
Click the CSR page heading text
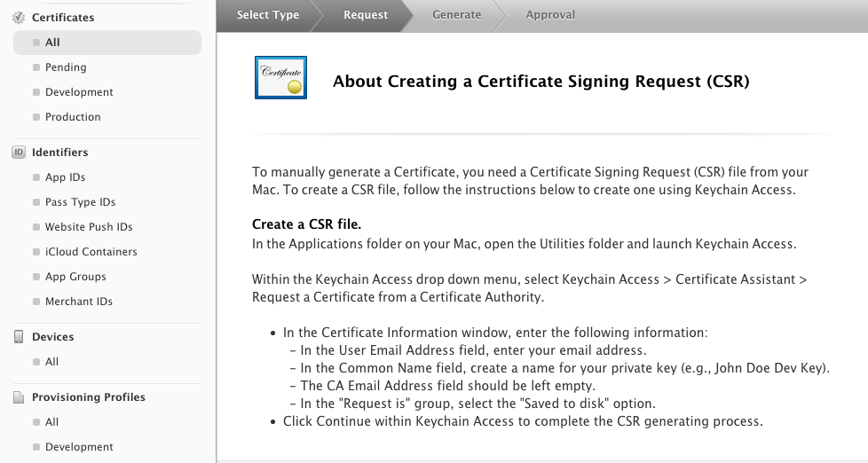pos(541,82)
